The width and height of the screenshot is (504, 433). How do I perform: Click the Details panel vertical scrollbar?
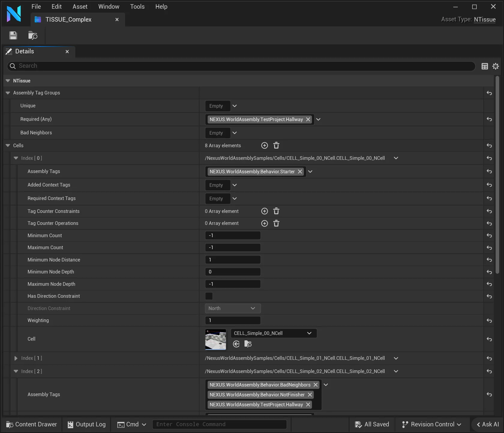(497, 175)
